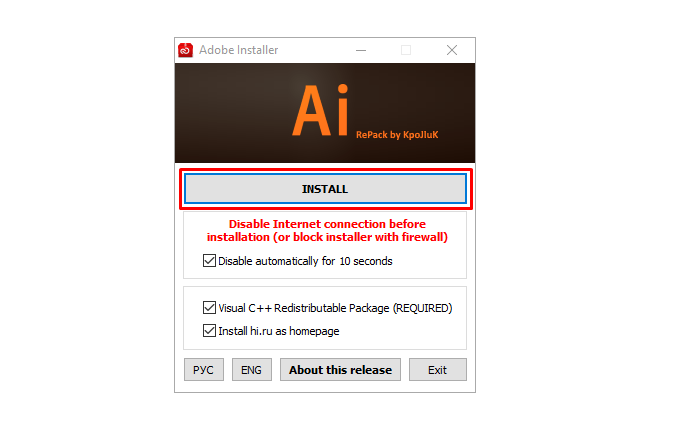Click the RePack by KpoJIuK text

click(x=397, y=135)
